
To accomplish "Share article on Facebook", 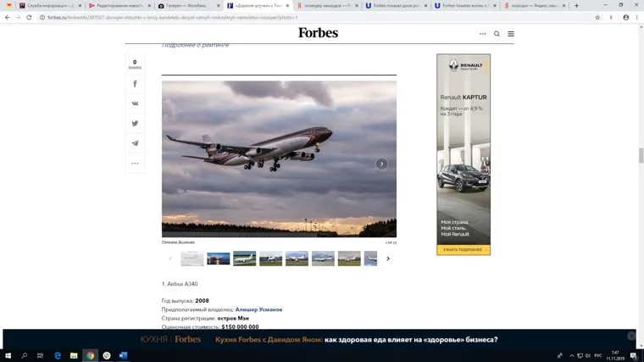I will click(x=135, y=84).
